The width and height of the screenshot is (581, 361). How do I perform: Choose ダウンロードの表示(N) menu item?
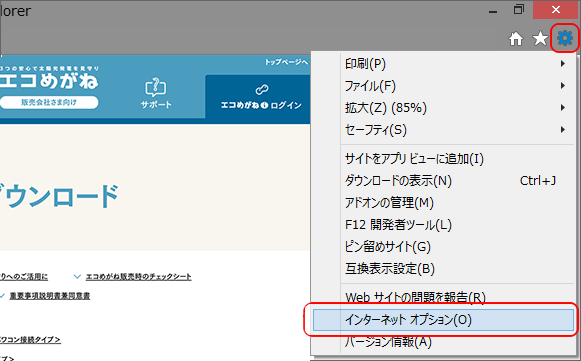click(x=444, y=180)
